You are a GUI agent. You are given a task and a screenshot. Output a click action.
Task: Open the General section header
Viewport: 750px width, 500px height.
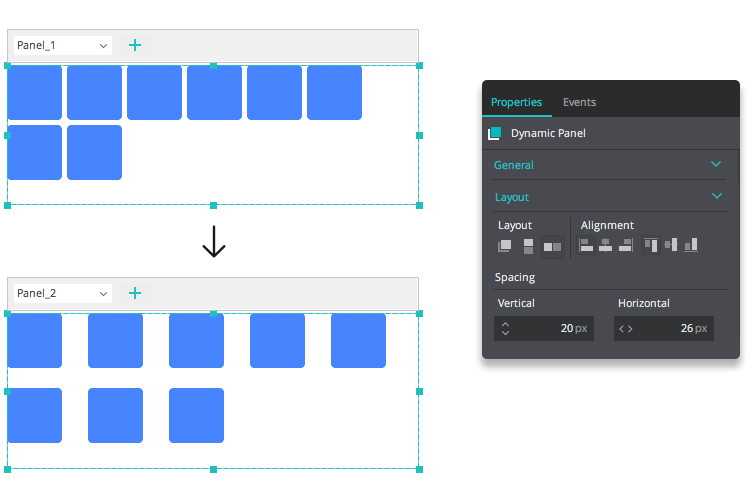(513, 165)
